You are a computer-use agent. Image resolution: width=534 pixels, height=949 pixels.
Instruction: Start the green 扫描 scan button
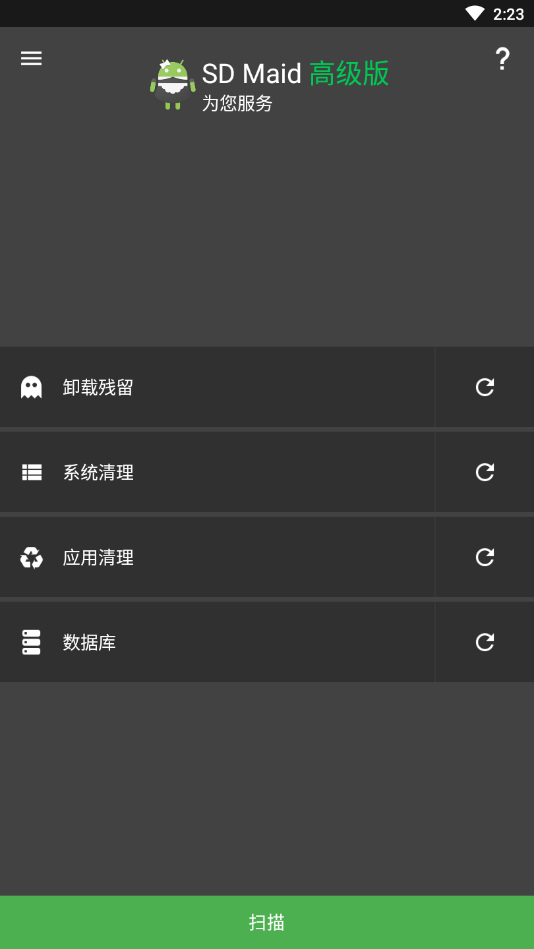tap(267, 922)
